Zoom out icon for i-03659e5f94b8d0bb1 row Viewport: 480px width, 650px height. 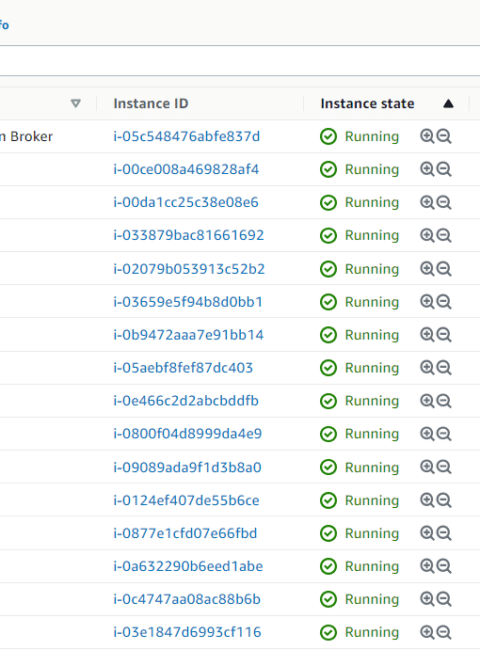444,301
